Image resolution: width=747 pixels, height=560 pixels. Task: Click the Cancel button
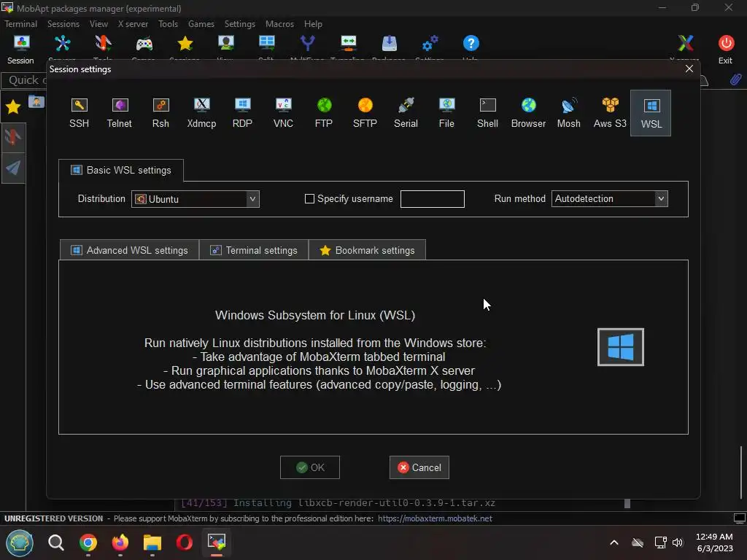(419, 467)
